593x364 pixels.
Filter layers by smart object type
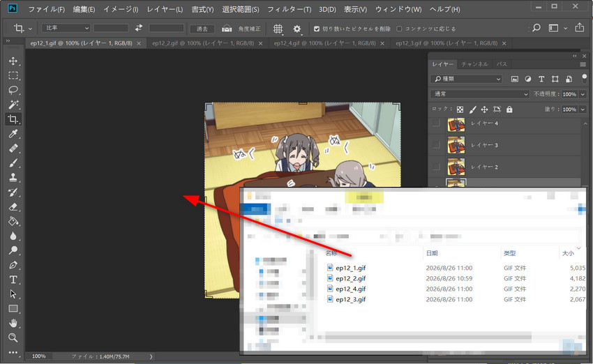pos(569,79)
